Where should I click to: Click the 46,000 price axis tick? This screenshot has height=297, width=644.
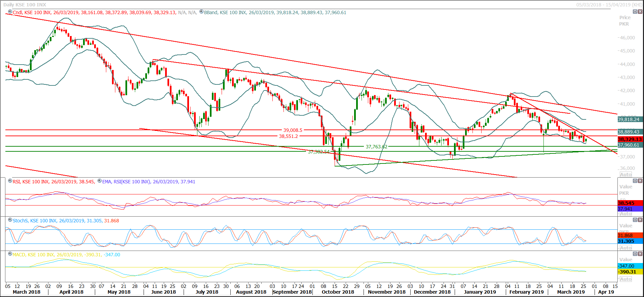628,38
